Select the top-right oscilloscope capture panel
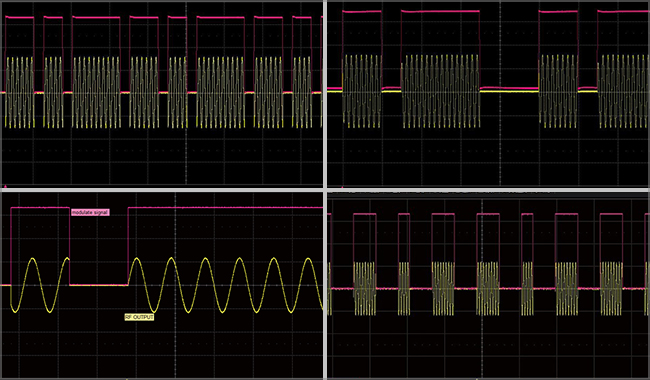650x380 pixels. (488, 94)
